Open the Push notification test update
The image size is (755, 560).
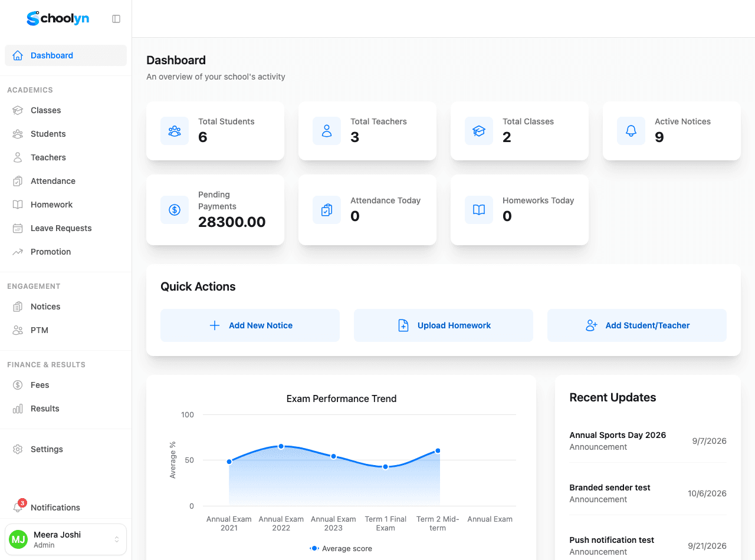(x=648, y=546)
